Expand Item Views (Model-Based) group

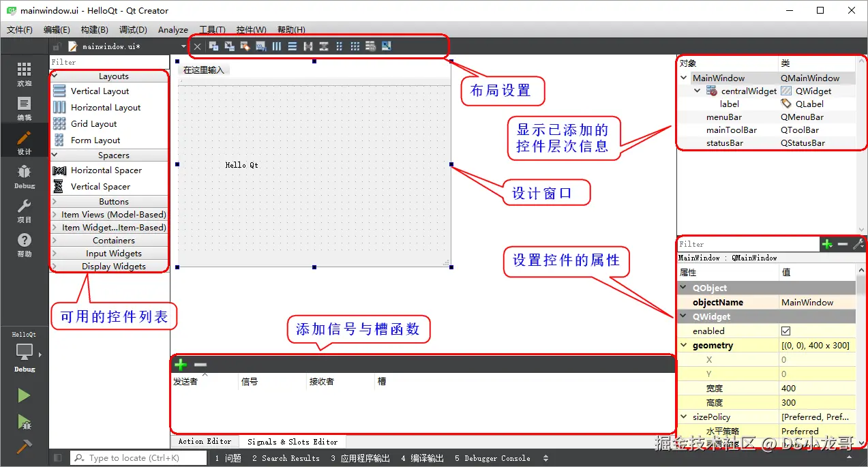[x=54, y=215]
